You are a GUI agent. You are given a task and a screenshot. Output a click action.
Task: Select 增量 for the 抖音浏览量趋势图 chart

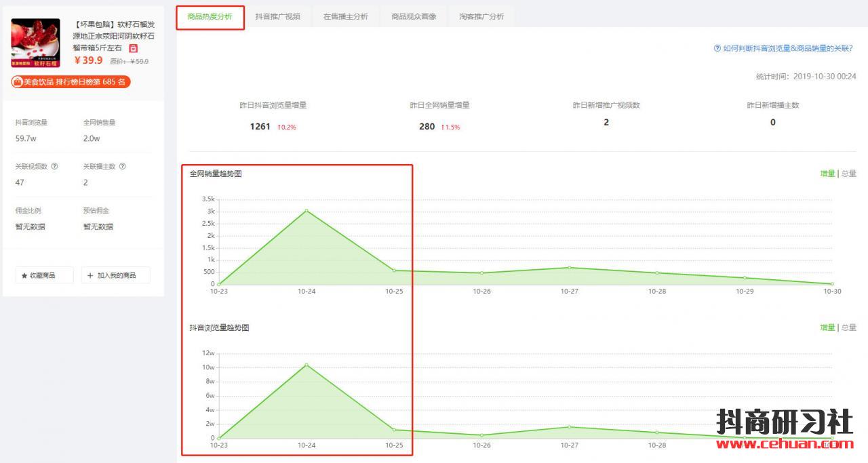(827, 327)
